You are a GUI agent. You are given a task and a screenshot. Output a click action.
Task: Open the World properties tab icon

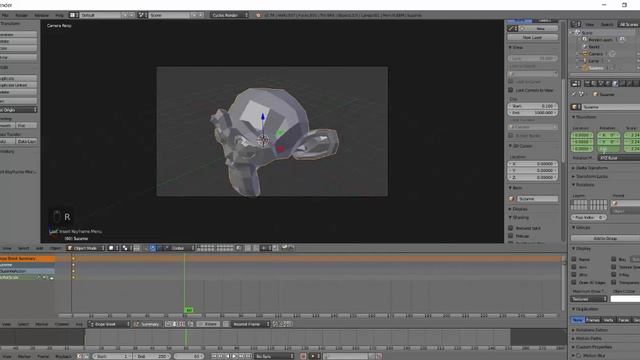(608, 83)
